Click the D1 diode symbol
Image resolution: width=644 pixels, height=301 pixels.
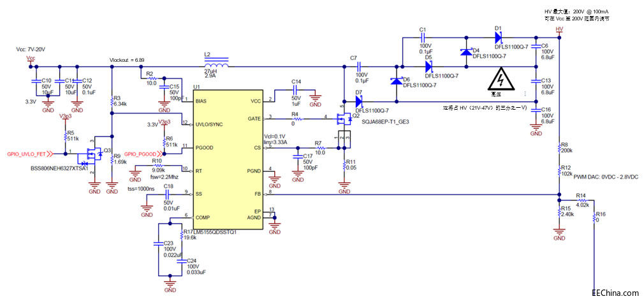pyautogui.click(x=500, y=37)
